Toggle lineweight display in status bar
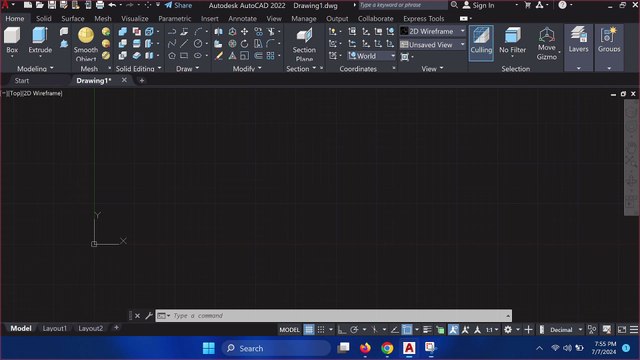The image size is (640, 360). [x=427, y=329]
